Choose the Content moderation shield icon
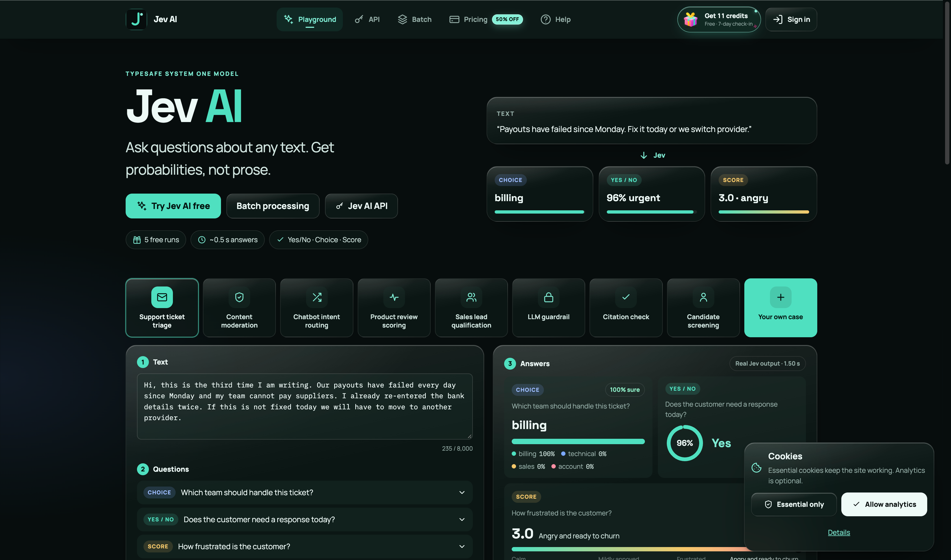 coord(239,297)
